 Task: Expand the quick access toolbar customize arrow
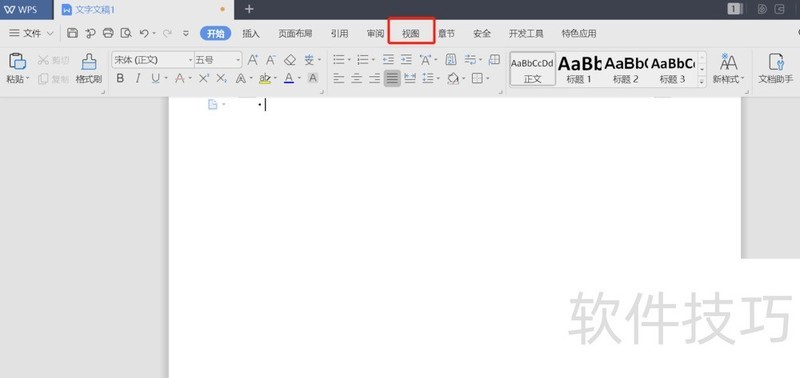click(x=186, y=33)
